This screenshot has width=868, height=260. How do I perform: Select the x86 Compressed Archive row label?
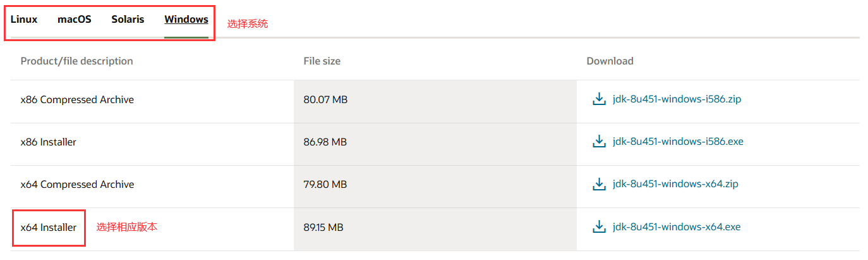point(77,99)
